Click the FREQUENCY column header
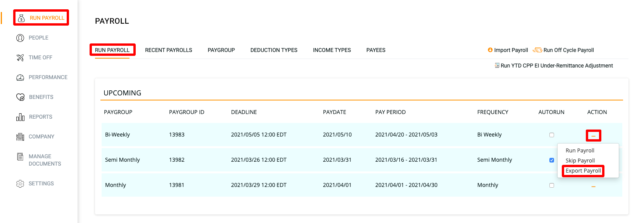This screenshot has width=644, height=223. tap(493, 112)
